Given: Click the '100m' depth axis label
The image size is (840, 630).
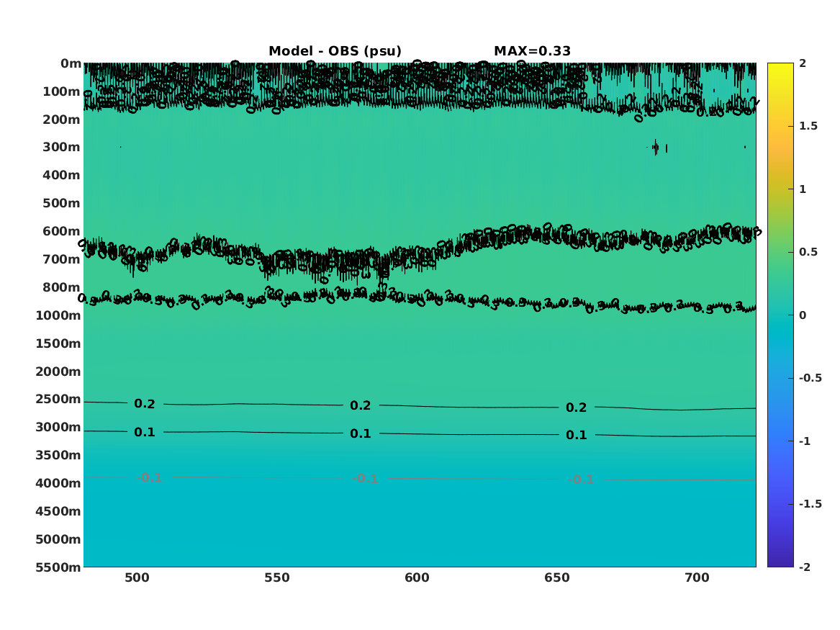Looking at the screenshot, I should [x=62, y=91].
